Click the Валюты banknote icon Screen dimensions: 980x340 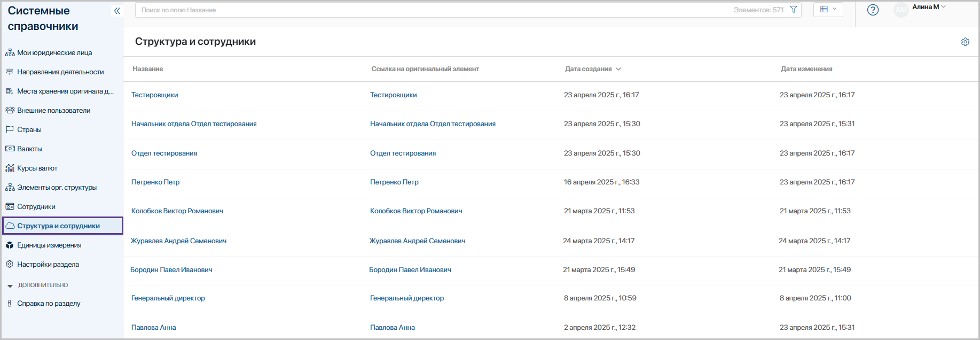(x=10, y=149)
